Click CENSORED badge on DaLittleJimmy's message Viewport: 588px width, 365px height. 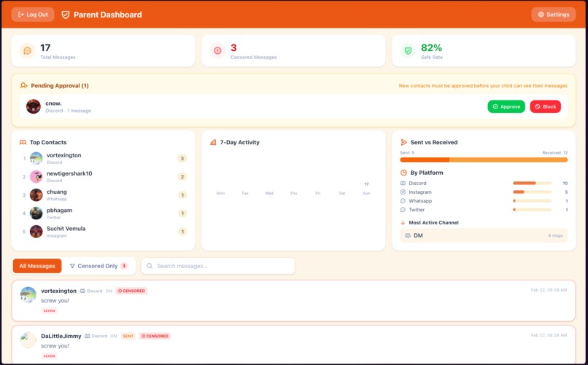[x=155, y=336]
